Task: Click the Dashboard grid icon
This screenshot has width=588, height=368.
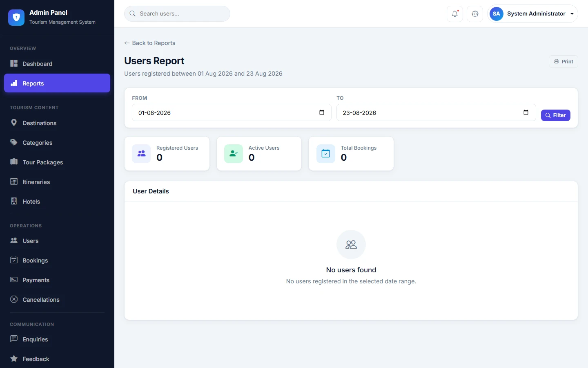Action: [x=14, y=63]
